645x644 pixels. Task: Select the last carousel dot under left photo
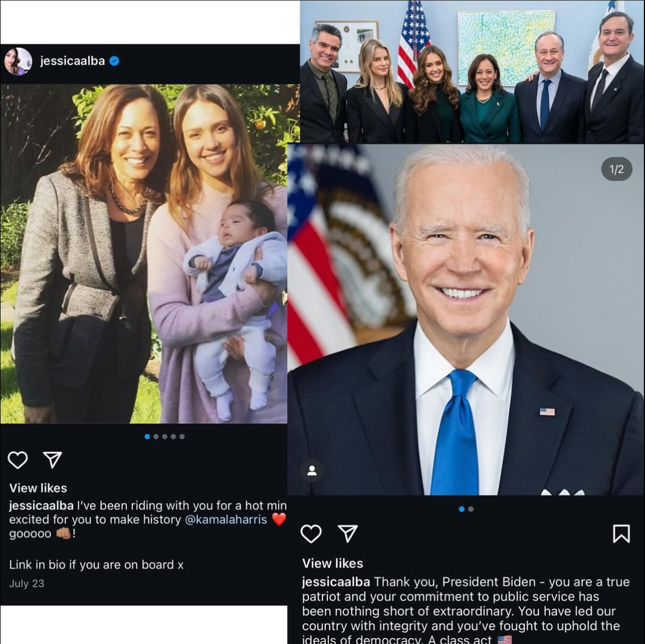pos(182,437)
